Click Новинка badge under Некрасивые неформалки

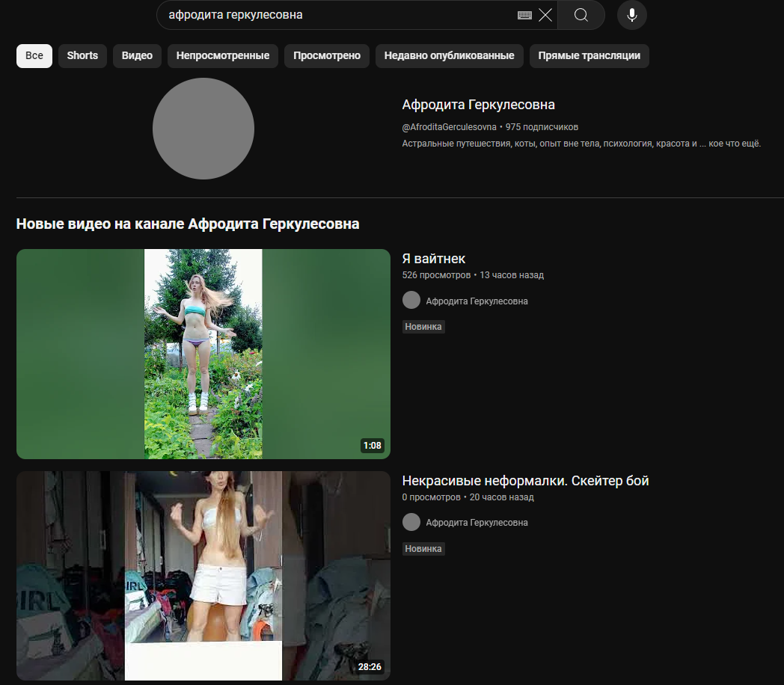pyautogui.click(x=423, y=549)
